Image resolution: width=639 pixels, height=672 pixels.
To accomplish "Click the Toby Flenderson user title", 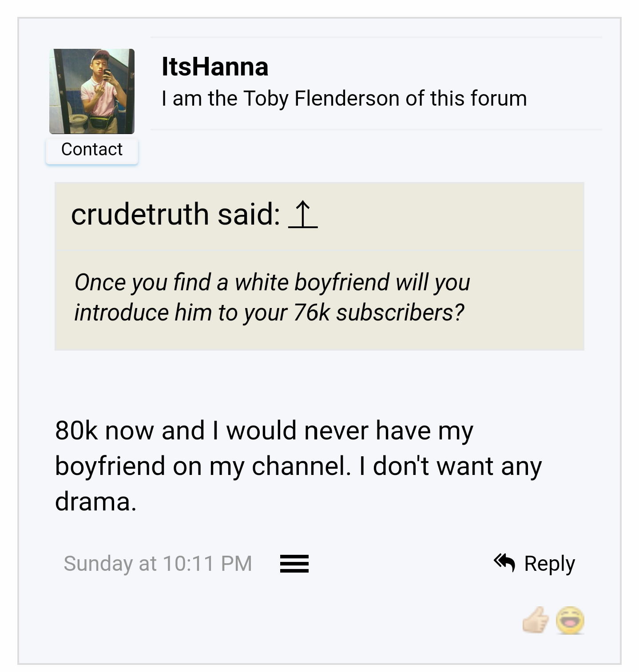I will pyautogui.click(x=344, y=99).
